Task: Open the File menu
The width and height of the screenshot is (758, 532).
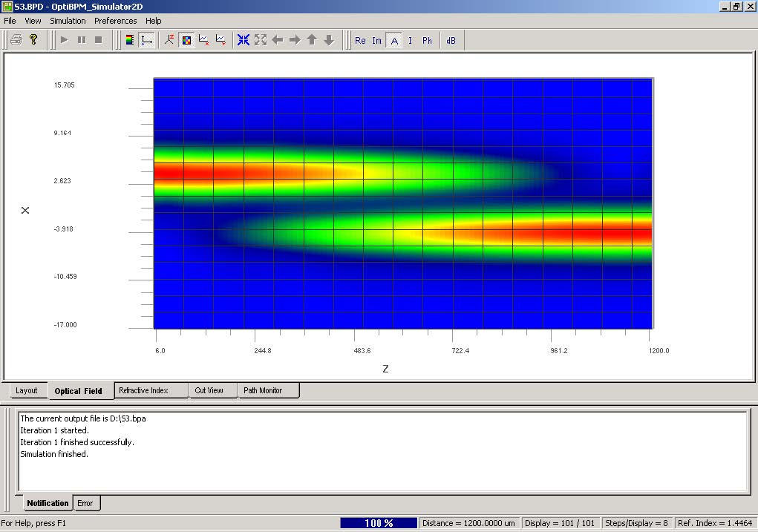Action: [x=10, y=21]
